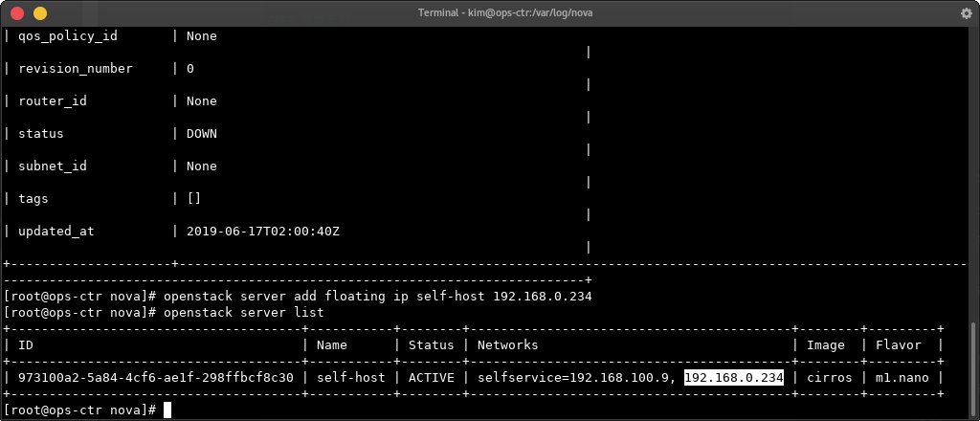The height and width of the screenshot is (421, 980).
Task: Click the 'Networks' column header
Action: (x=507, y=344)
